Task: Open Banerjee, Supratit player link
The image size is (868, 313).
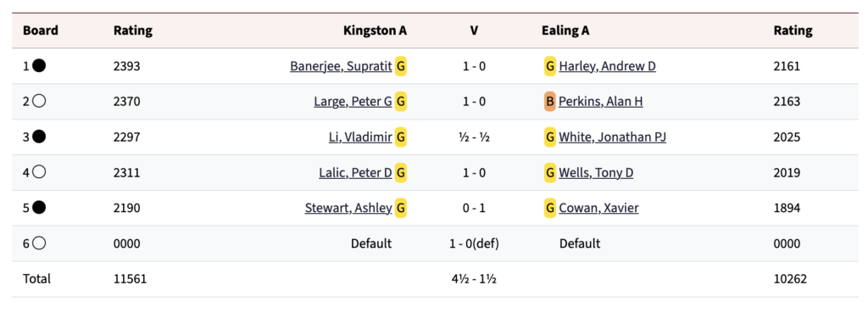Action: coord(341,66)
